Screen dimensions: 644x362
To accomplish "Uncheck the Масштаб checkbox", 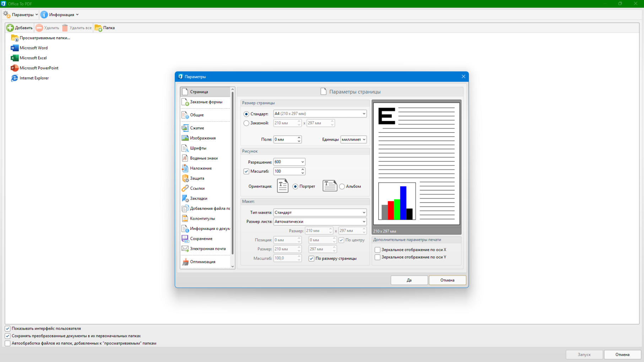I will 246,171.
